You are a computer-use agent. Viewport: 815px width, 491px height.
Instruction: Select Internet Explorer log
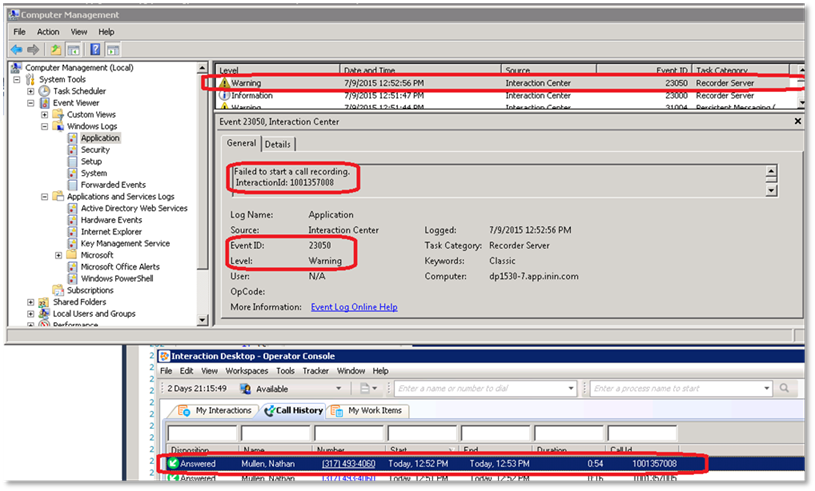click(x=111, y=232)
